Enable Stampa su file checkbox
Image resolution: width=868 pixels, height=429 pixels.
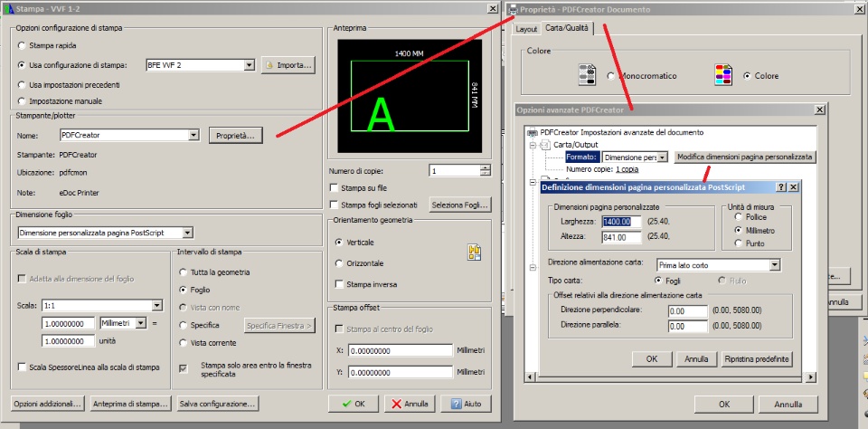(334, 188)
